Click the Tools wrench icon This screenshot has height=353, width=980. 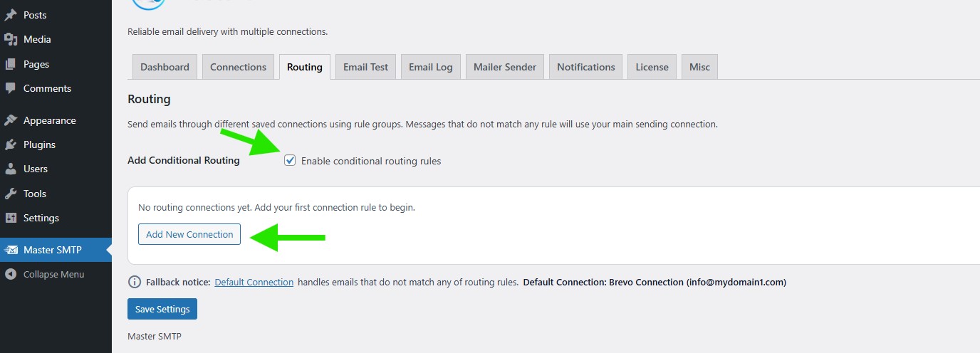11,194
